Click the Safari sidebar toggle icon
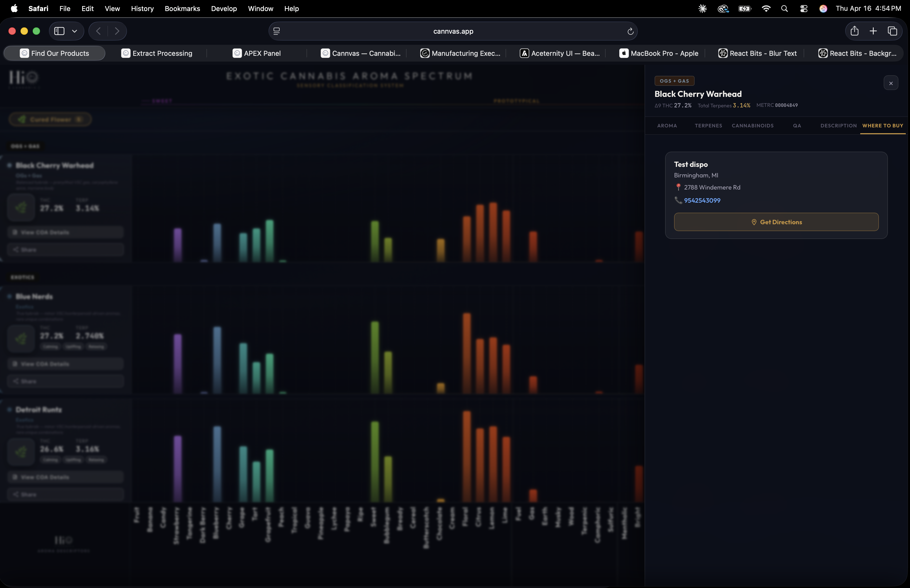910x588 pixels. [59, 31]
